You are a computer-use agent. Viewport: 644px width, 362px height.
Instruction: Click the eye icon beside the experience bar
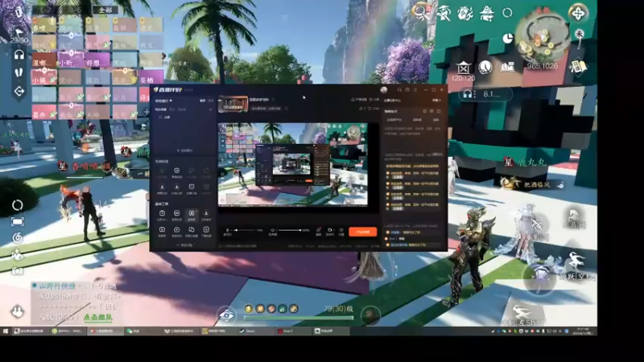pyautogui.click(x=227, y=315)
